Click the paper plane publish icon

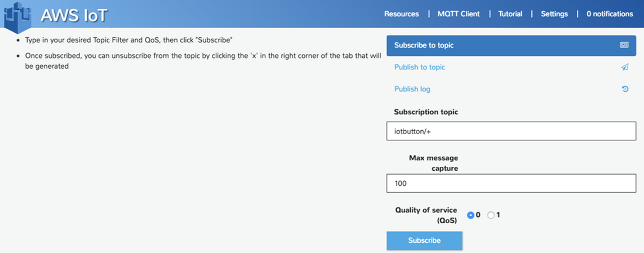[x=624, y=67]
